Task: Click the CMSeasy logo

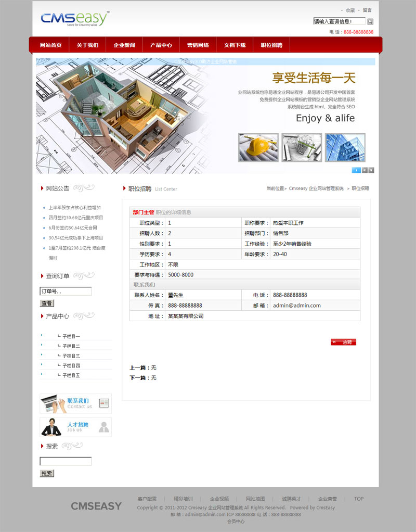Action: 75,19
